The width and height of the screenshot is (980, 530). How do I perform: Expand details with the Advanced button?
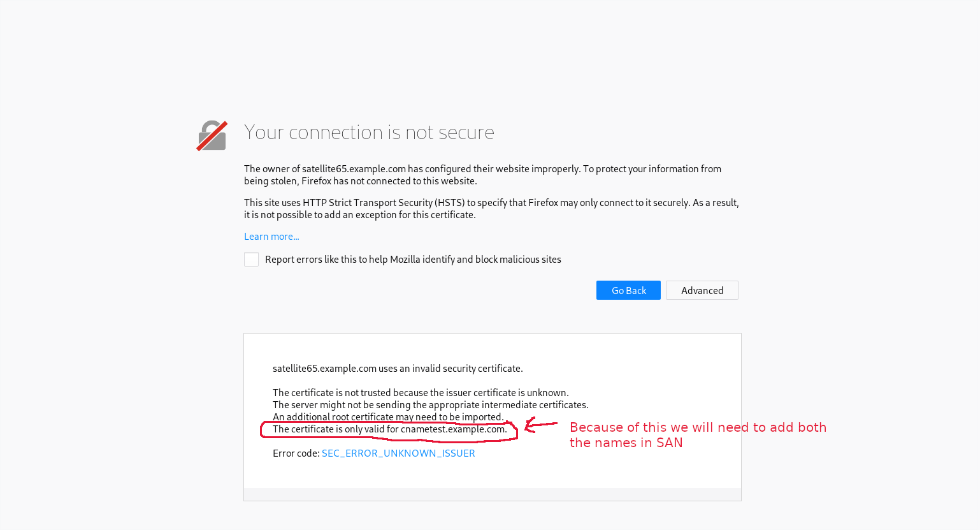pyautogui.click(x=702, y=290)
